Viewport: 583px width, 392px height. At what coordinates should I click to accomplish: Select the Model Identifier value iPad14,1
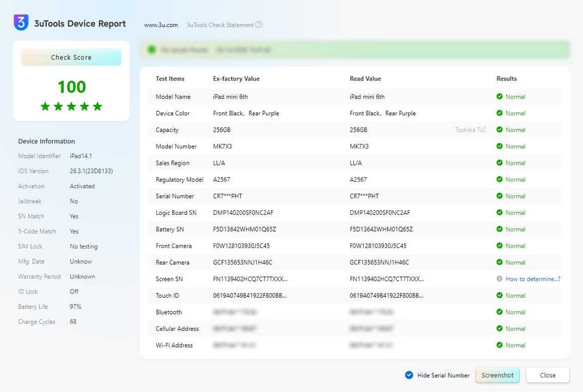[80, 156]
